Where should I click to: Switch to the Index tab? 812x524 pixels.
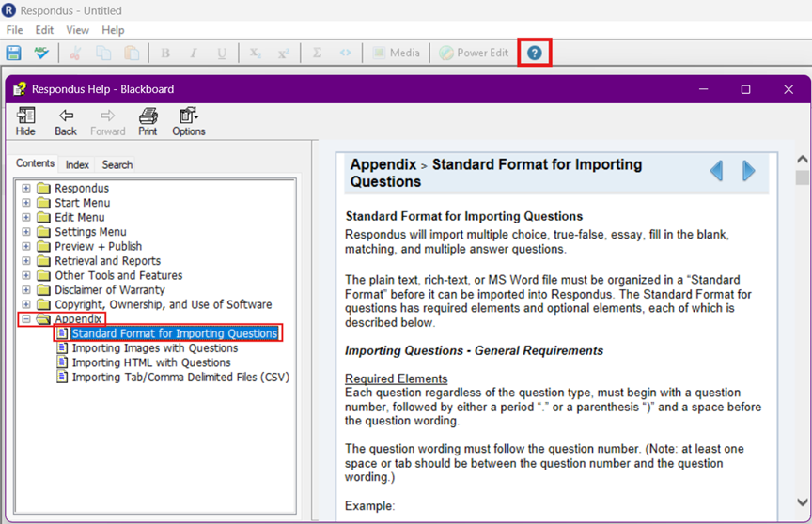77,164
